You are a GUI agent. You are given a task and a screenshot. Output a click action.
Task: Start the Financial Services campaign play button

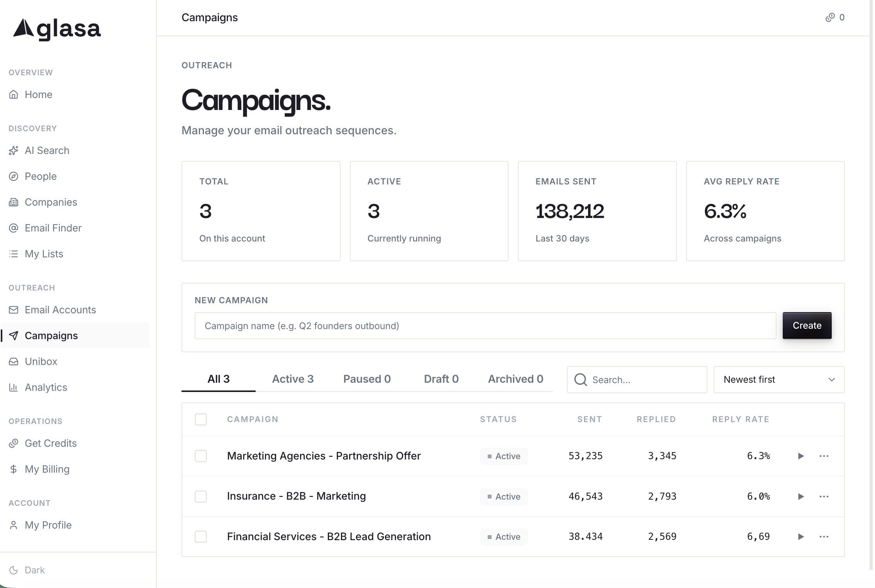coord(801,537)
